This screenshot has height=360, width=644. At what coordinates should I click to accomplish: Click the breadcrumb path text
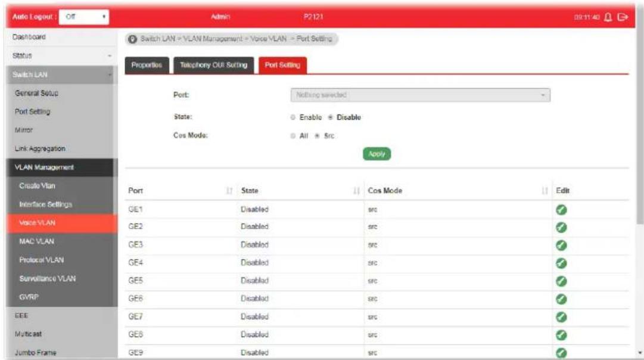(x=236, y=39)
